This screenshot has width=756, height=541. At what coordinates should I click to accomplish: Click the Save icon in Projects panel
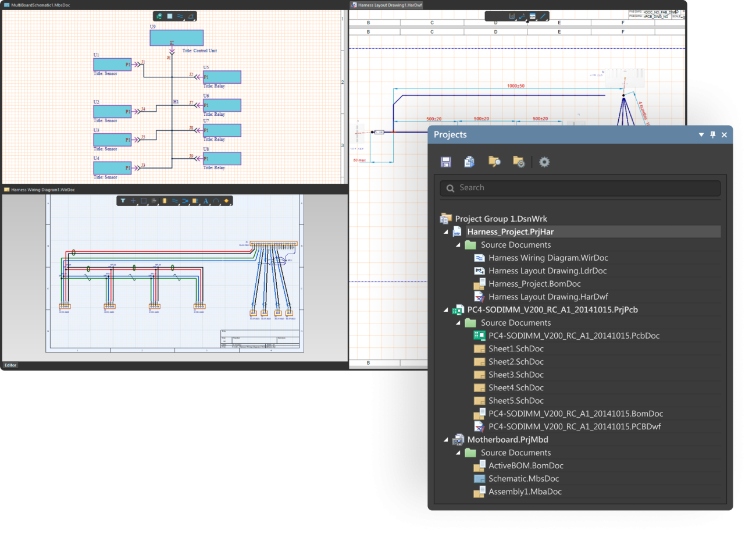446,162
